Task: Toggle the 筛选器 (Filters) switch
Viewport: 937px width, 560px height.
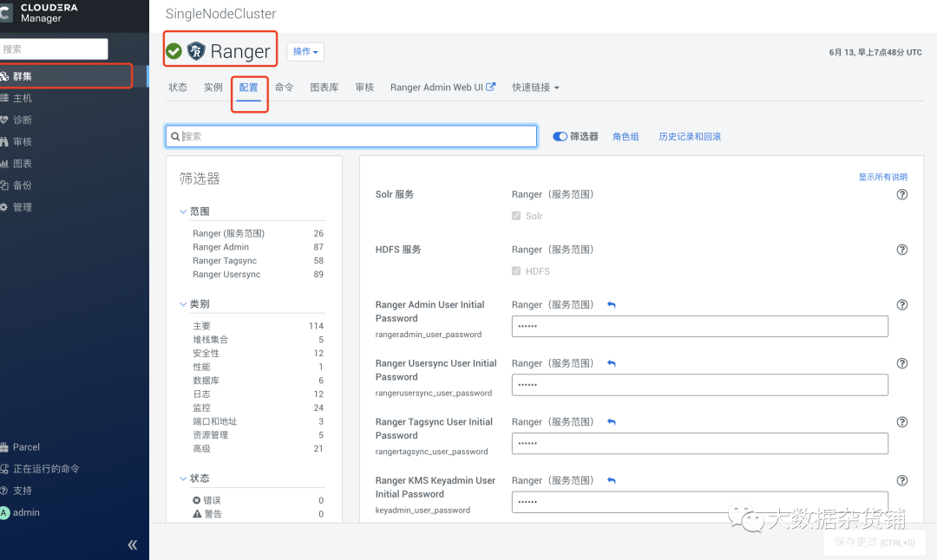Action: [x=560, y=137]
